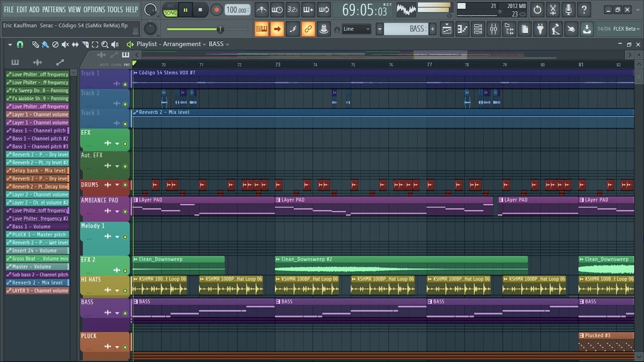The image size is (644, 362).
Task: Open the ADD menu
Action: tap(34, 10)
